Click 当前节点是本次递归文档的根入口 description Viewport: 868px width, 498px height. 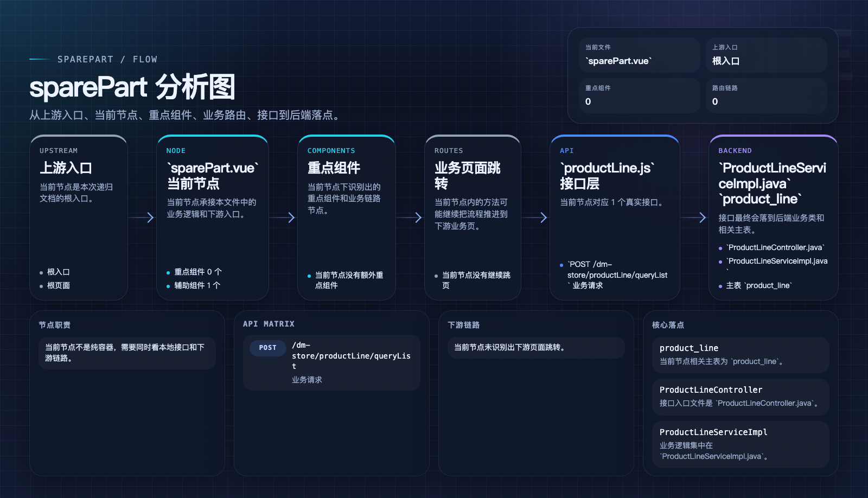pyautogui.click(x=76, y=193)
